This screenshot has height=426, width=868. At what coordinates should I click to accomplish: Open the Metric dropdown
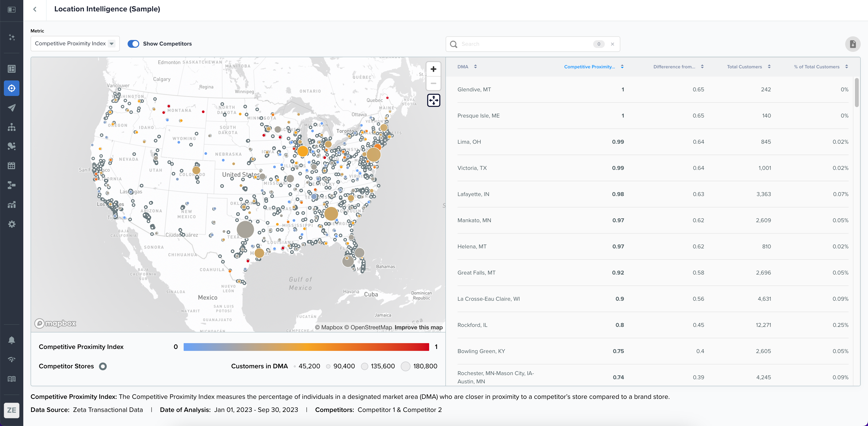pos(75,44)
